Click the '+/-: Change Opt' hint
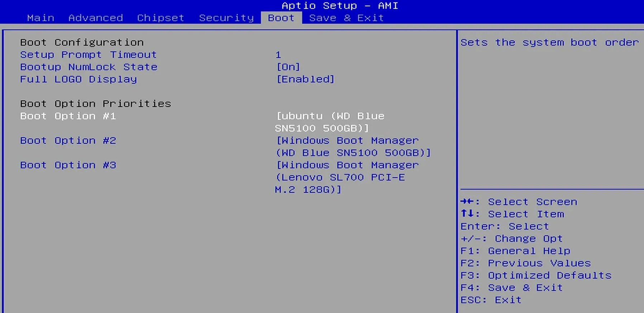Image resolution: width=644 pixels, height=313 pixels. (511, 239)
